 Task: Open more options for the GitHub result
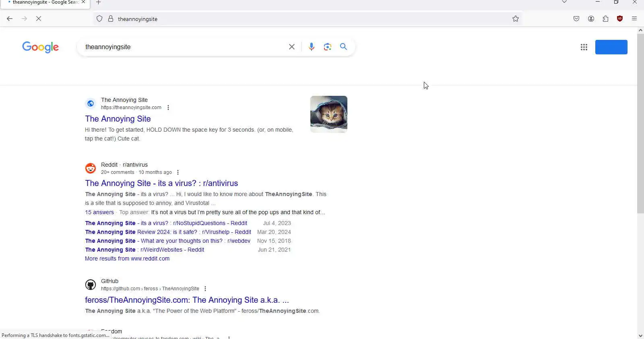[x=205, y=289]
